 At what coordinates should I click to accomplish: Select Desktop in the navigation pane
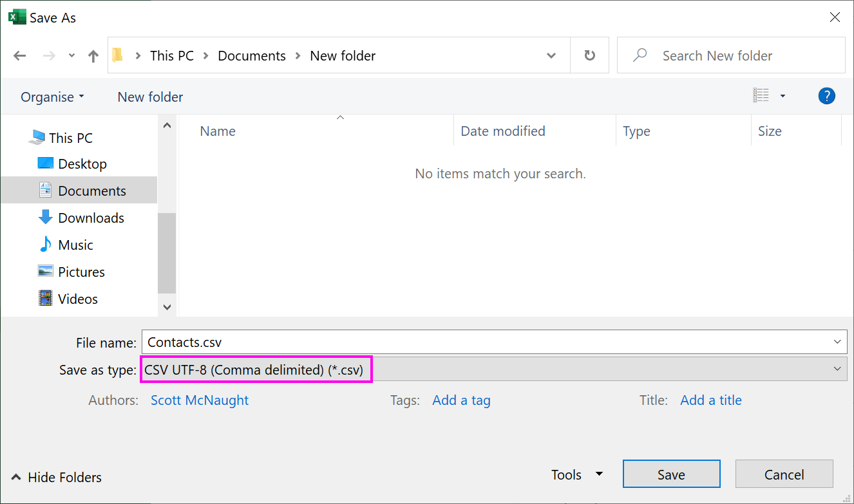[82, 164]
